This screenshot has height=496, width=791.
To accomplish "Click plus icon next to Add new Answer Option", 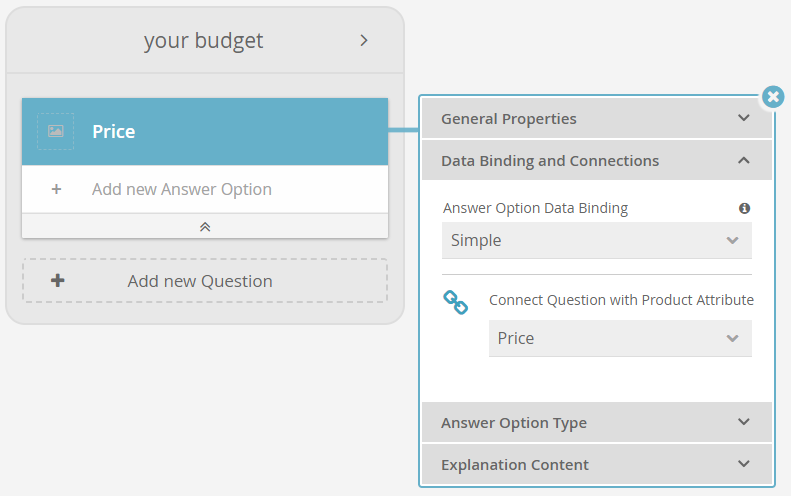I will pos(56,189).
